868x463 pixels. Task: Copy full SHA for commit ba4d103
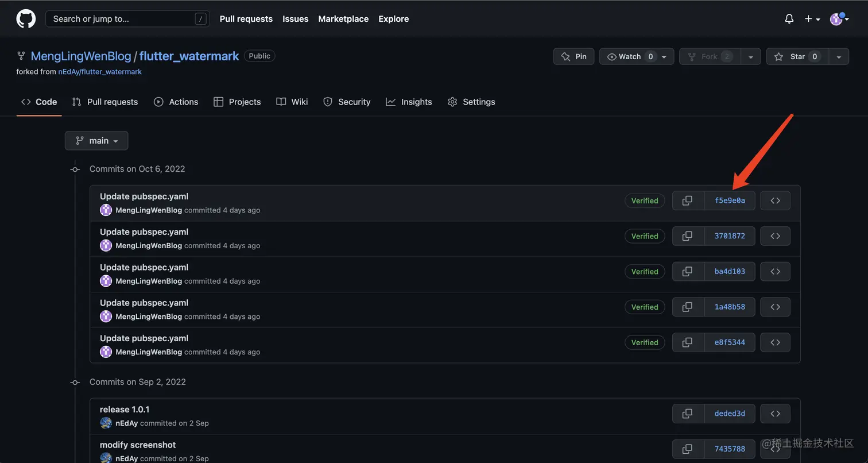[x=688, y=272]
